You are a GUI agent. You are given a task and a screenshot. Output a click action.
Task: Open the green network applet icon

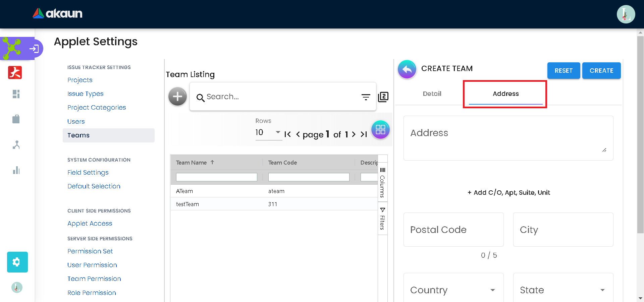click(x=12, y=49)
